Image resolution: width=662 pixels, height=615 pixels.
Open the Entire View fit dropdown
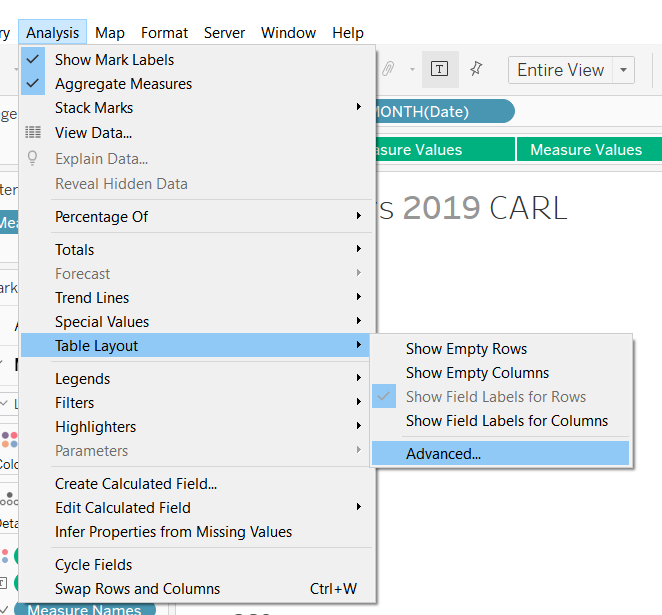tap(624, 70)
